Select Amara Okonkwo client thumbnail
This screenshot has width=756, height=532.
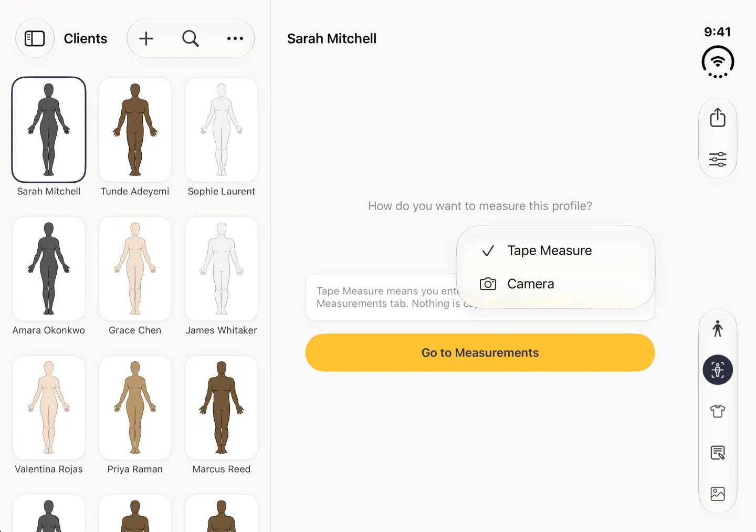[49, 268]
